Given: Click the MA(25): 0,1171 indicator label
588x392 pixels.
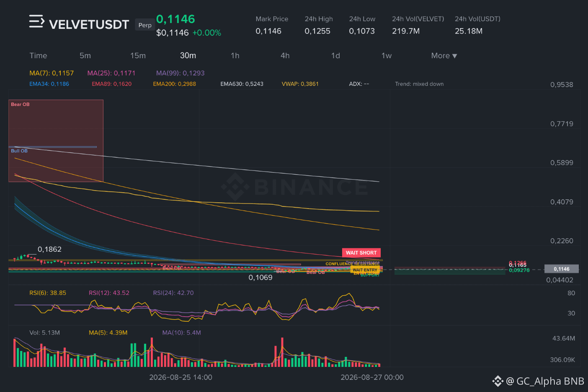Looking at the screenshot, I should click(111, 73).
